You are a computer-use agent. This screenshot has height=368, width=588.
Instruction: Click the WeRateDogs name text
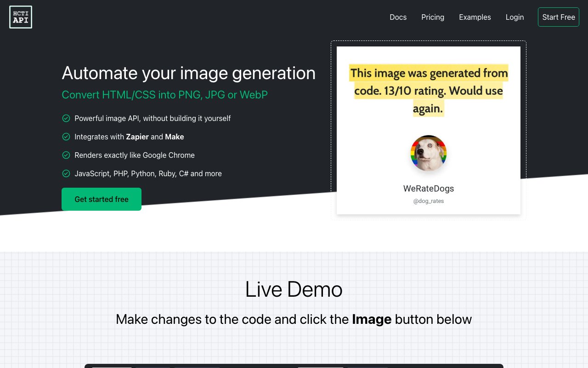point(429,189)
